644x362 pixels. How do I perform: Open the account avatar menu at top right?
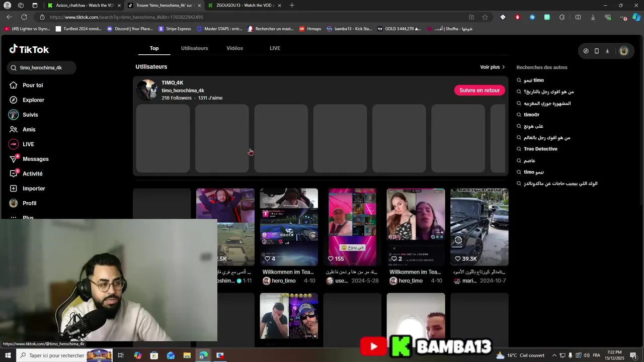624,51
